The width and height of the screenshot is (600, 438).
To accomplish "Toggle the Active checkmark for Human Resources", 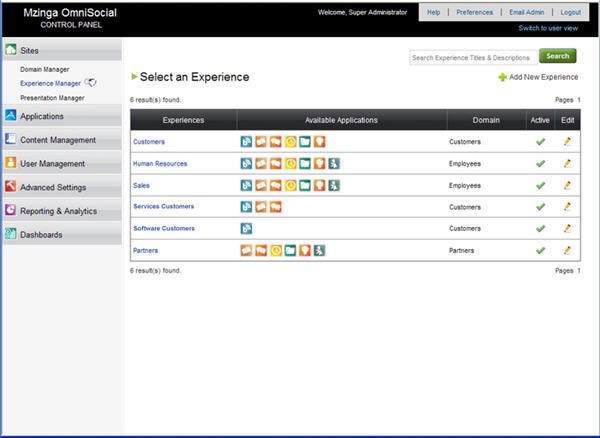I will (540, 164).
